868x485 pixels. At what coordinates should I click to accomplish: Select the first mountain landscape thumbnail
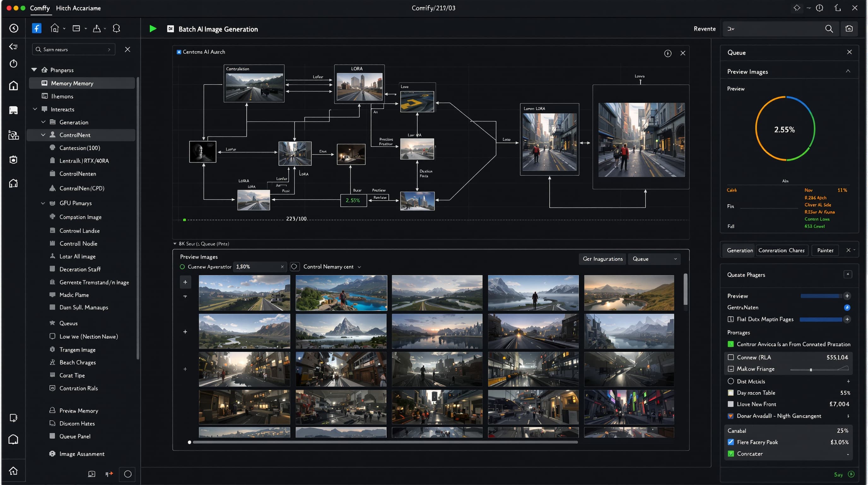click(x=244, y=293)
